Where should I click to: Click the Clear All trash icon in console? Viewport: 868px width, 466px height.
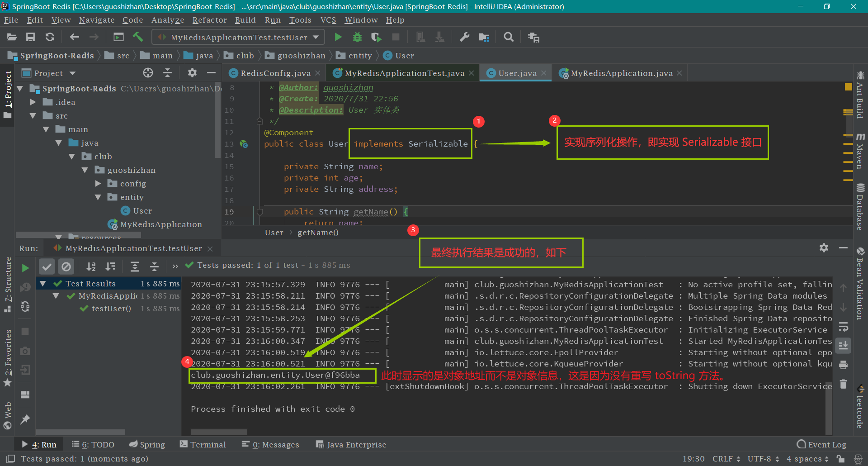(843, 384)
